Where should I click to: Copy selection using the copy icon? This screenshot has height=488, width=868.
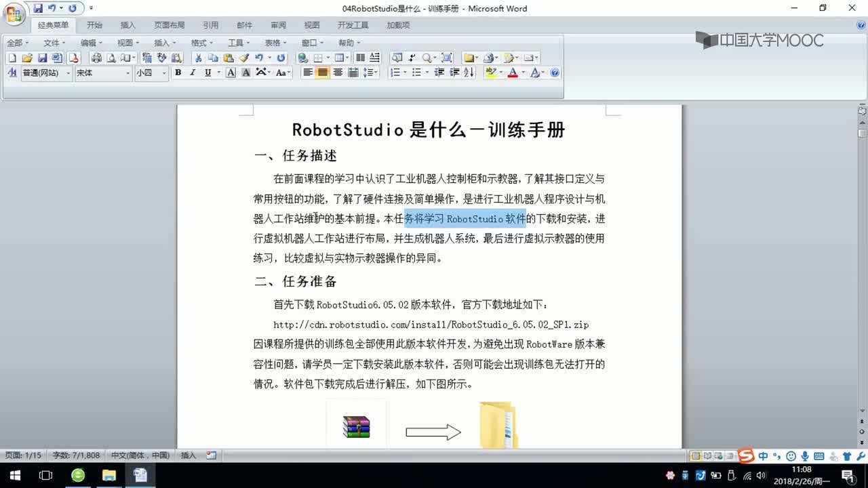click(x=213, y=58)
